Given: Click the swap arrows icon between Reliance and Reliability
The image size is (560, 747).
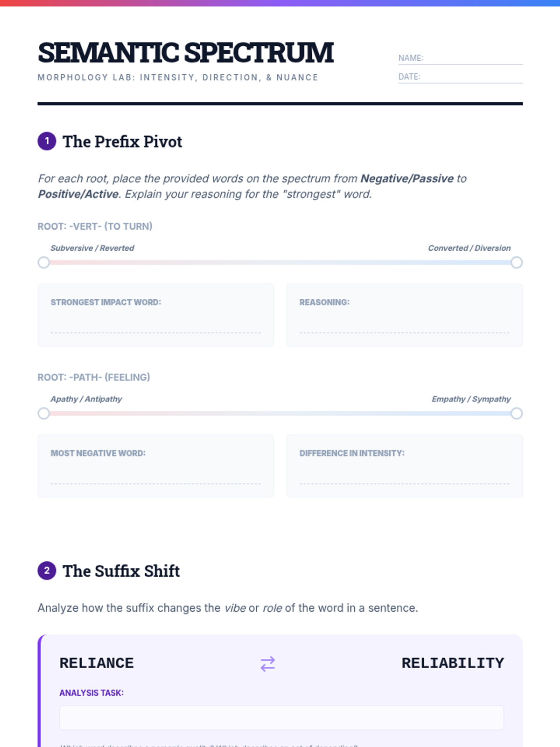Looking at the screenshot, I should 267,663.
